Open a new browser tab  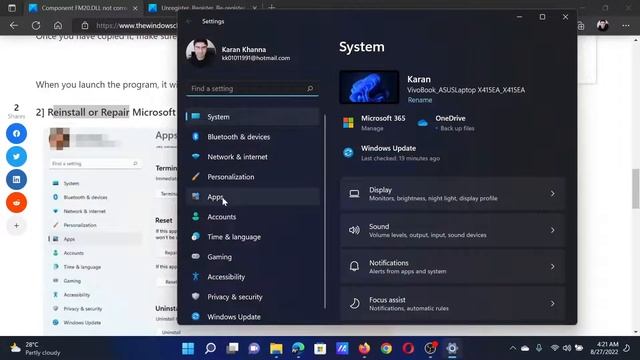pyautogui.click(x=271, y=8)
